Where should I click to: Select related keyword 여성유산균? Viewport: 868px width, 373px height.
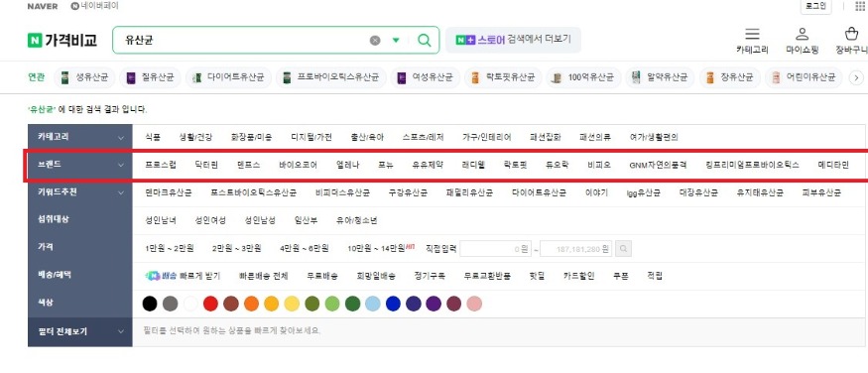(x=425, y=78)
